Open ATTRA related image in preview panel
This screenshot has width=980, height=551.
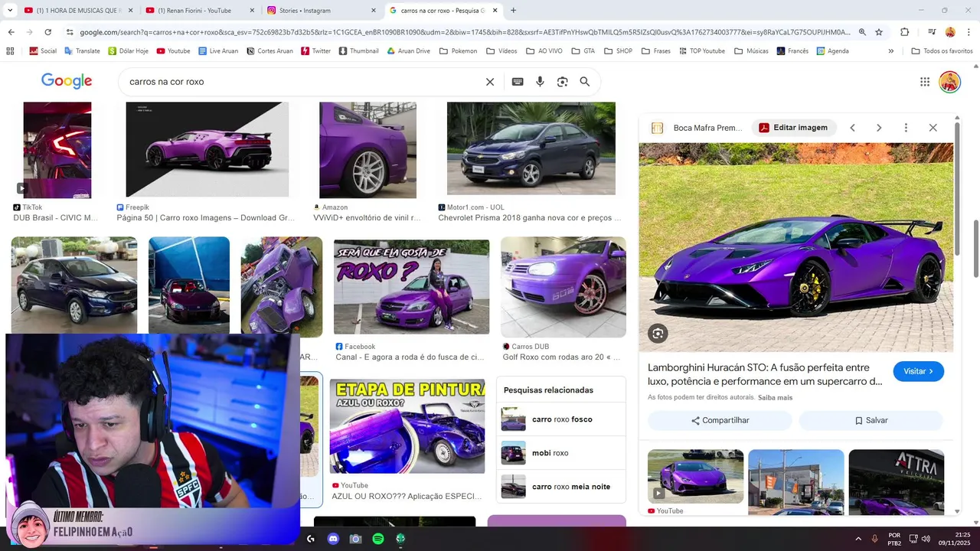(x=897, y=481)
